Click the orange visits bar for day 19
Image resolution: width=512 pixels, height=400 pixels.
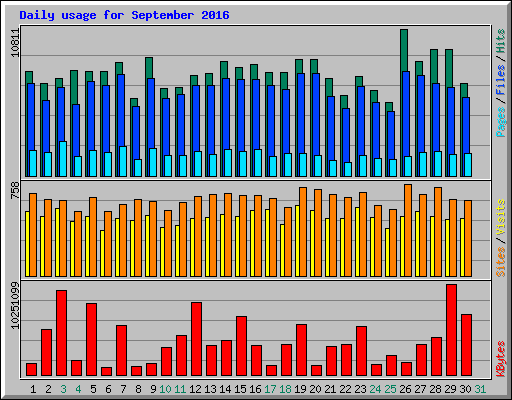[303, 232]
